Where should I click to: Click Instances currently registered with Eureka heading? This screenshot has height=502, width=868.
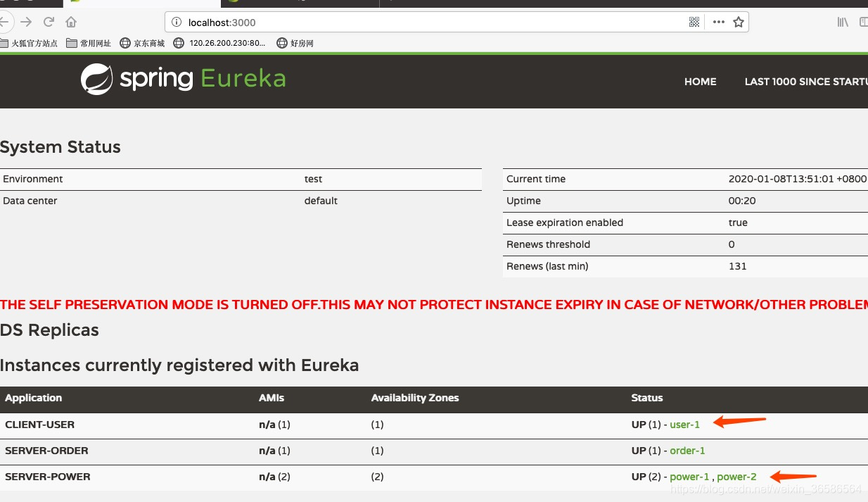[x=179, y=365]
